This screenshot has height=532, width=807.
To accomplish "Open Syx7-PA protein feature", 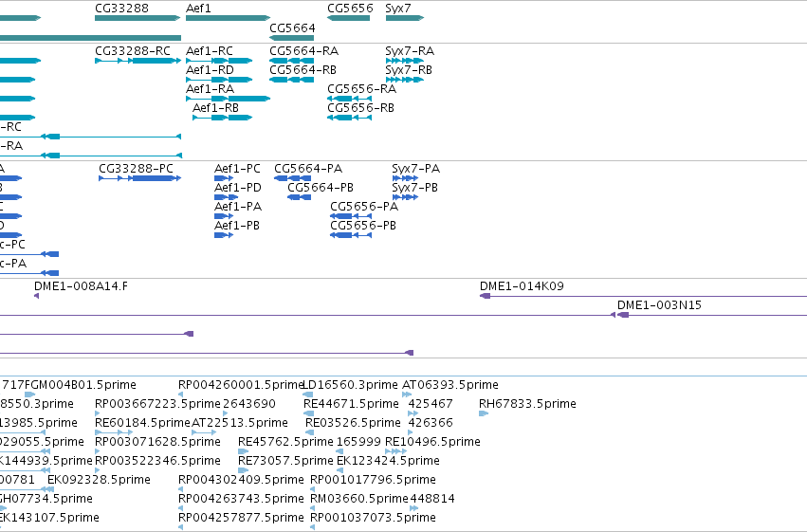I will 405,178.
